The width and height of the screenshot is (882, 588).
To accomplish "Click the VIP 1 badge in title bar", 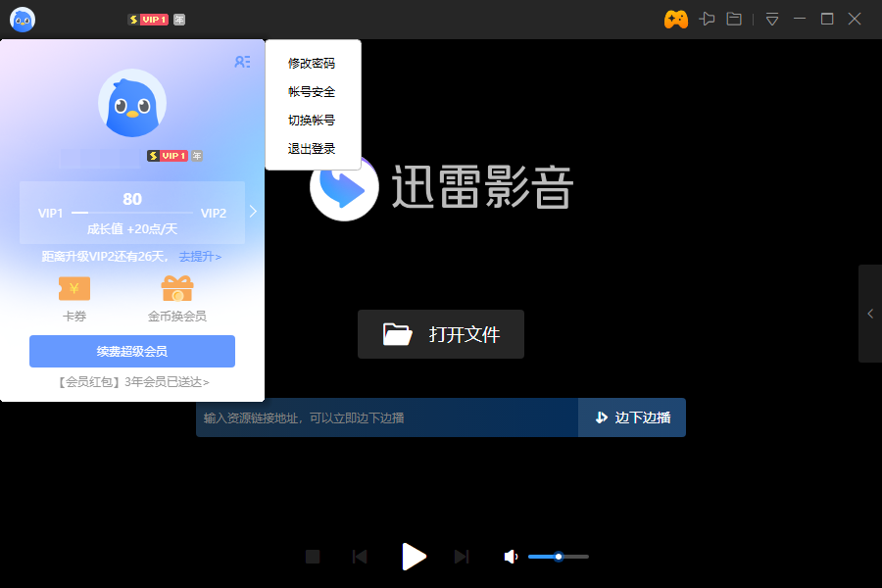I will [149, 20].
